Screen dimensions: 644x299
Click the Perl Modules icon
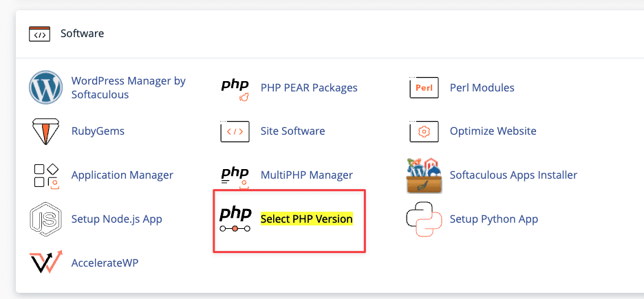424,88
